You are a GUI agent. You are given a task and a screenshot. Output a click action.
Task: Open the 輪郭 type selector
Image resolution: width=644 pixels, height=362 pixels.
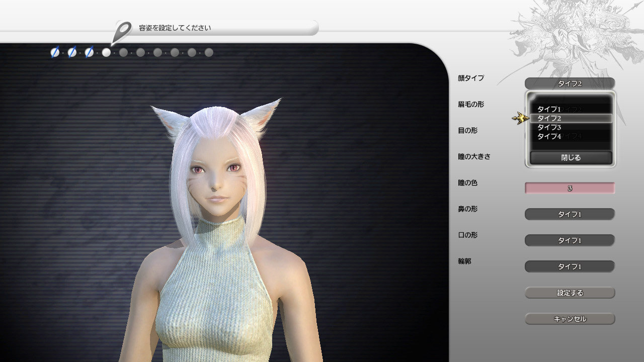pos(570,266)
